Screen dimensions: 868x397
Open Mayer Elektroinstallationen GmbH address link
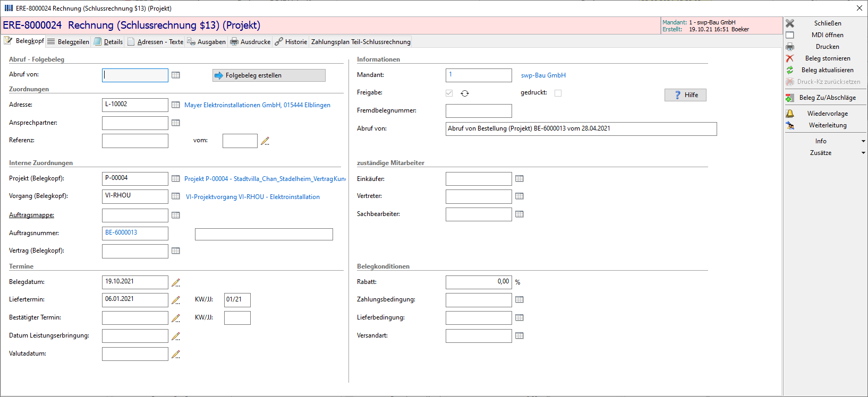click(x=257, y=105)
